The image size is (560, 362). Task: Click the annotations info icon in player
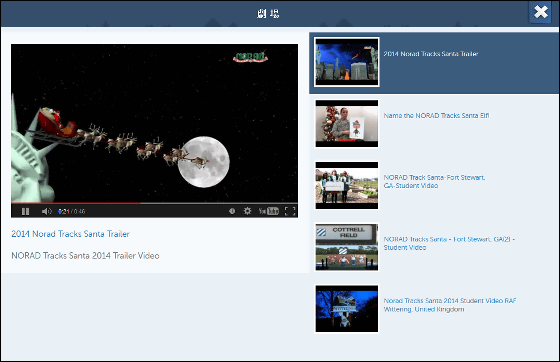(x=232, y=211)
